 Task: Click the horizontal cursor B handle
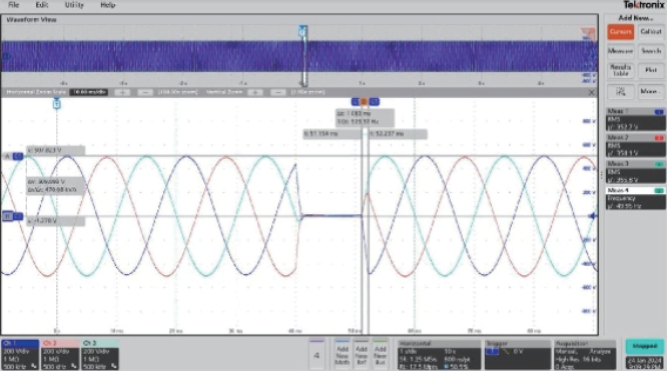click(13, 217)
